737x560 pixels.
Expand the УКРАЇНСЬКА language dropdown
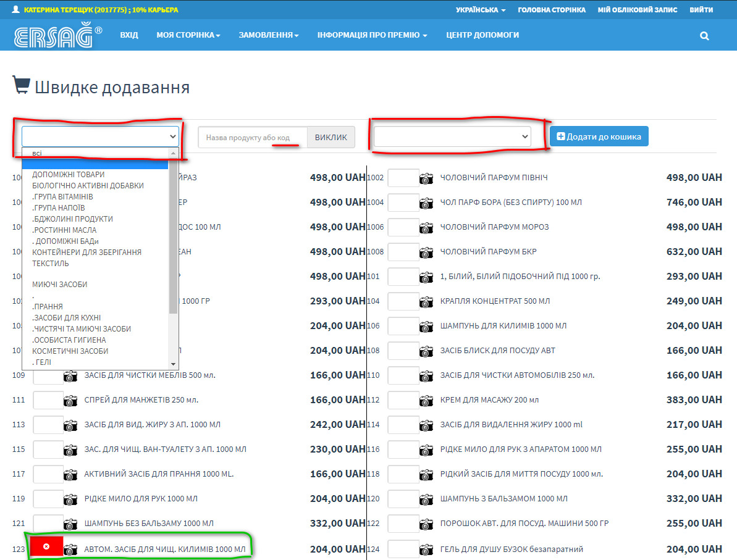point(480,10)
